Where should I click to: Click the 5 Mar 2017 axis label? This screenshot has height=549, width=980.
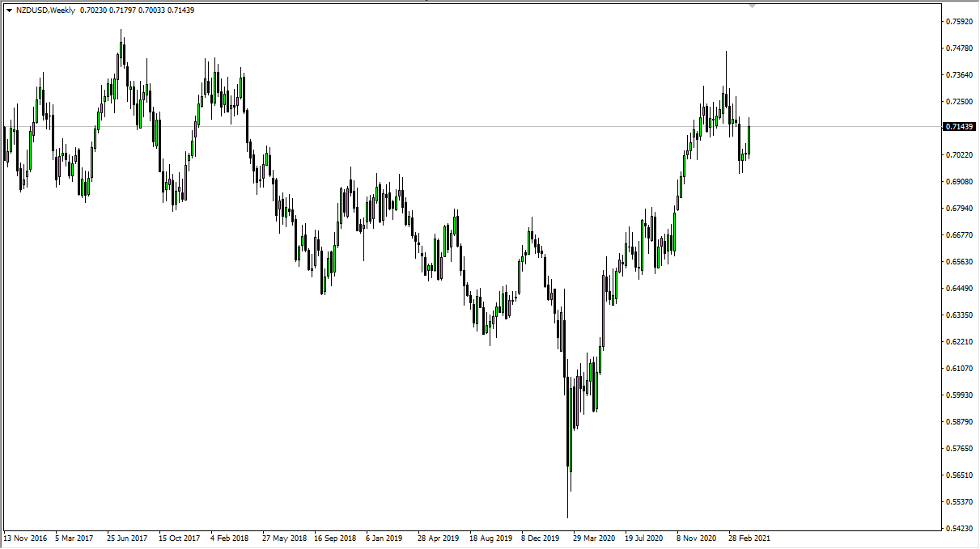tap(74, 537)
